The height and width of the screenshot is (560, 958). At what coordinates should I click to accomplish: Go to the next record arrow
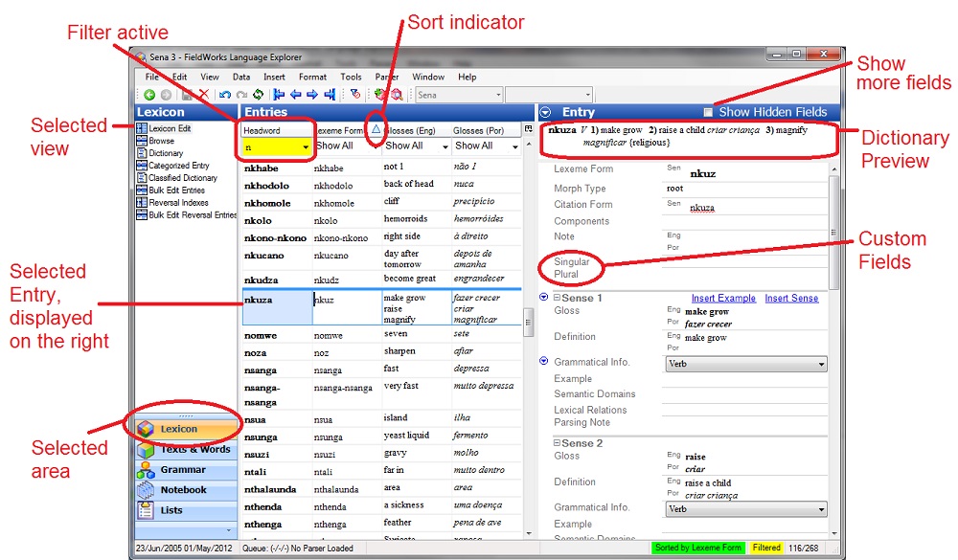tap(312, 95)
